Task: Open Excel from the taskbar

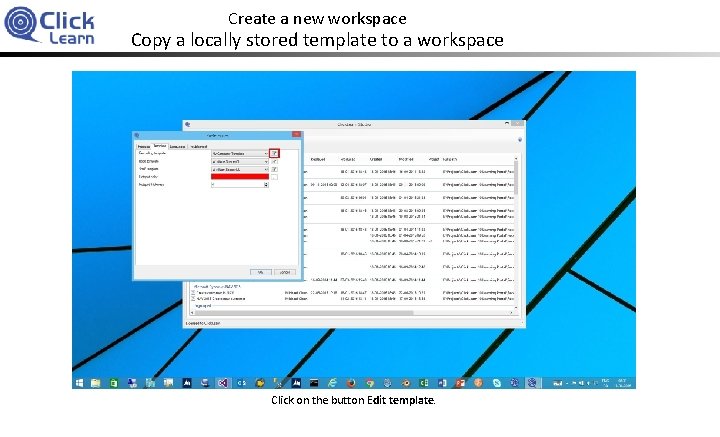Action: click(424, 383)
